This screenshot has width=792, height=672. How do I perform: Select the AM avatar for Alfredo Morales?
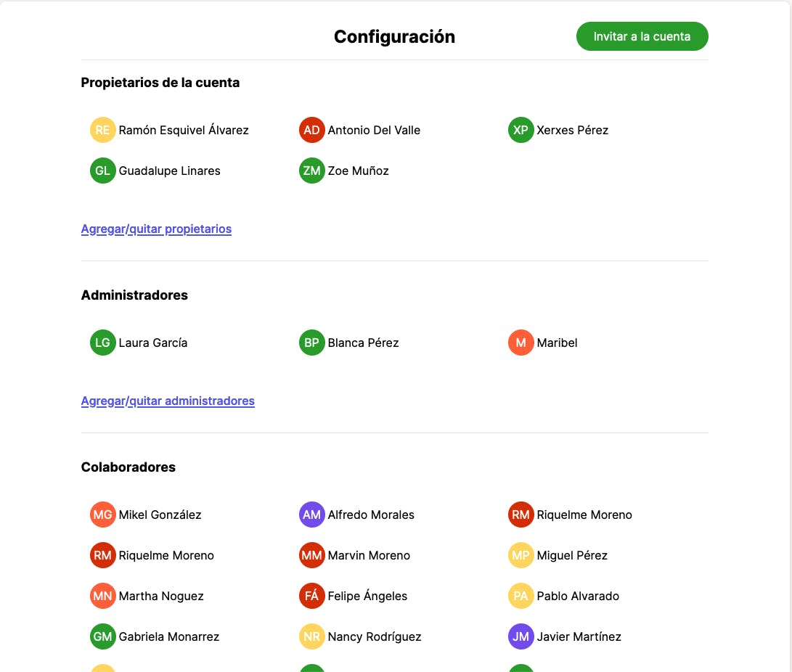point(312,515)
